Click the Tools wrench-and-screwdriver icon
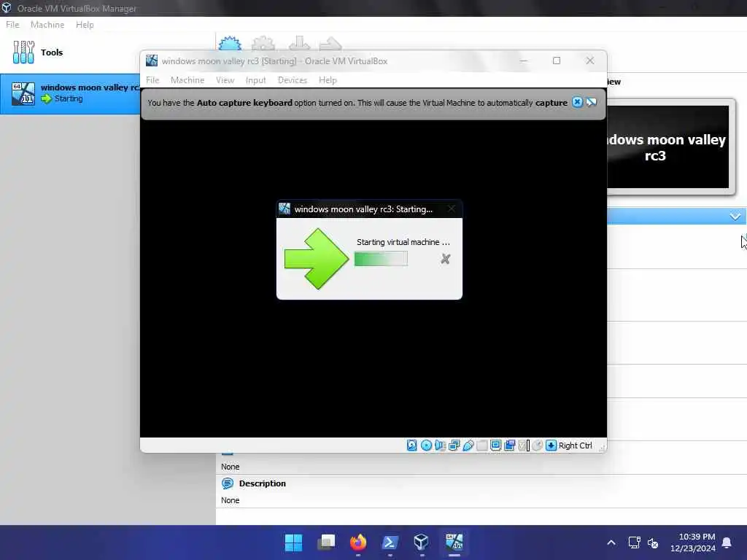This screenshot has height=560, width=747. coord(23,52)
